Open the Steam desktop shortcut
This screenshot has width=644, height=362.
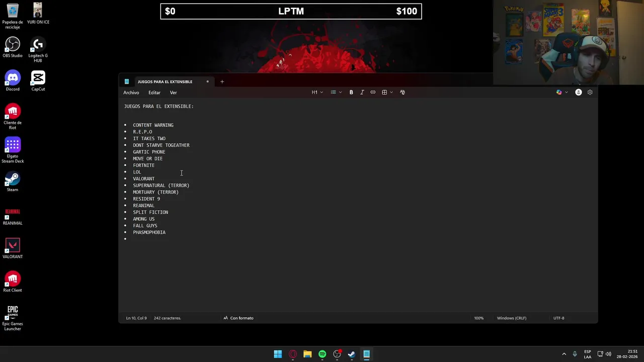coord(13,182)
